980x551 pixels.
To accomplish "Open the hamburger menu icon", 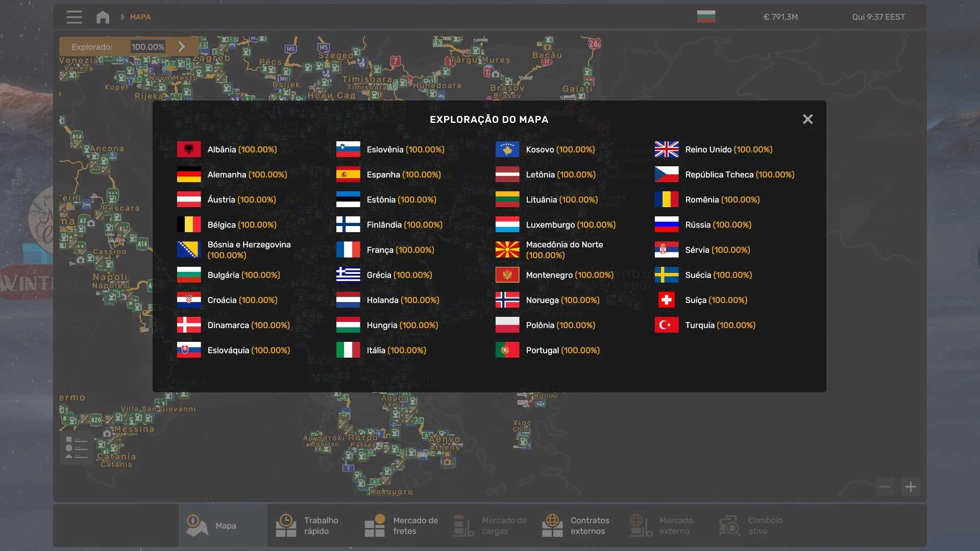I will (x=74, y=17).
